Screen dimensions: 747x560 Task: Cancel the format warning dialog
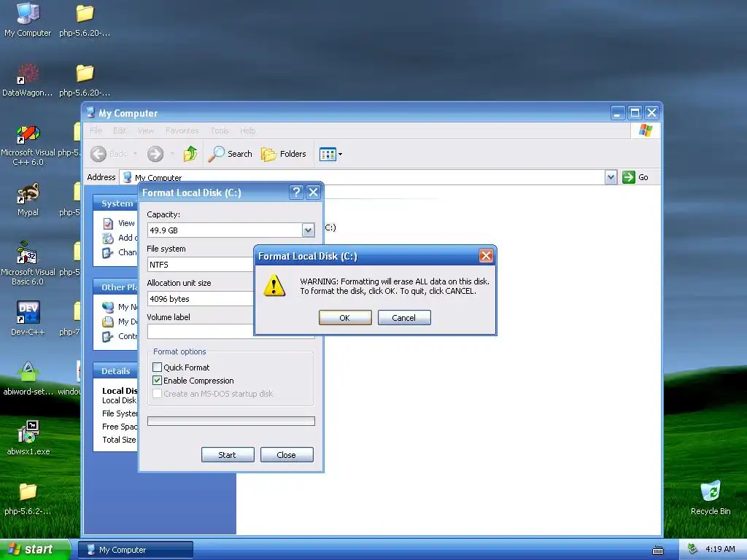click(404, 318)
